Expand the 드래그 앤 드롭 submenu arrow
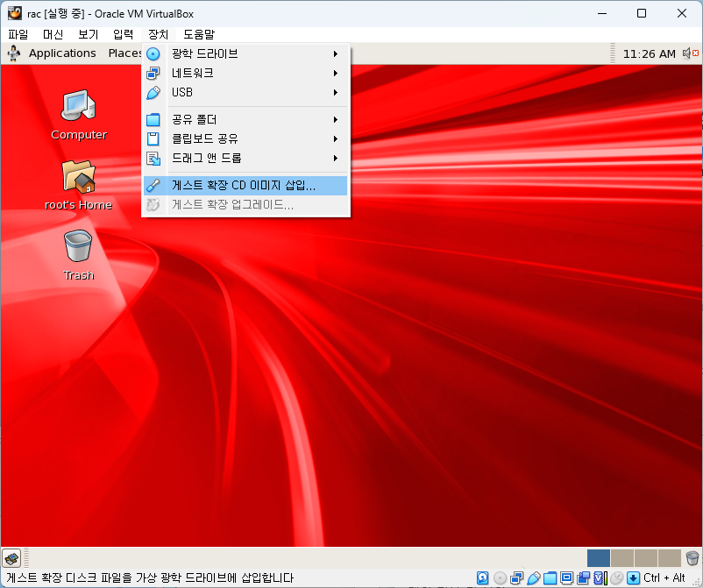The image size is (703, 588). tap(336, 159)
